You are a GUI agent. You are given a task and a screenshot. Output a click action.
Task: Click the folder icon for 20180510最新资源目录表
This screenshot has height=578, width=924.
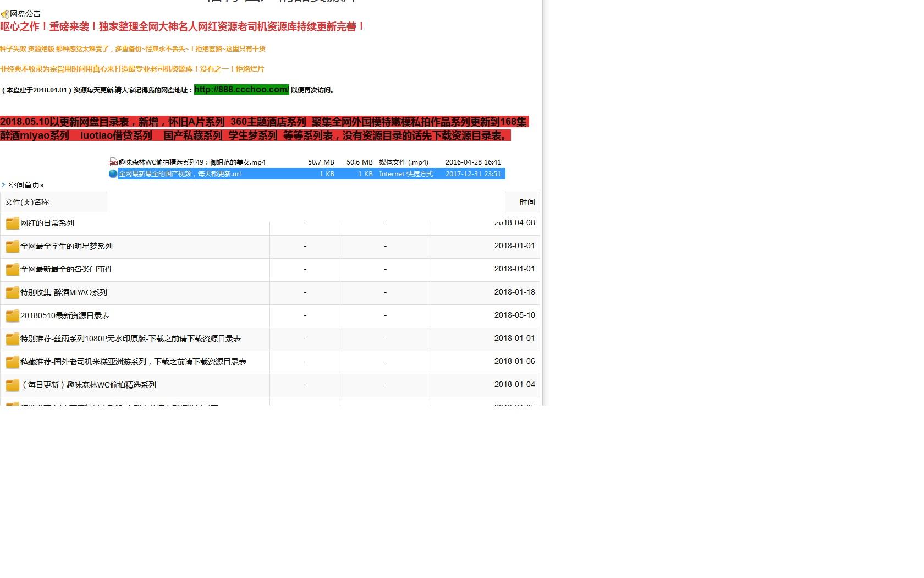(12, 316)
